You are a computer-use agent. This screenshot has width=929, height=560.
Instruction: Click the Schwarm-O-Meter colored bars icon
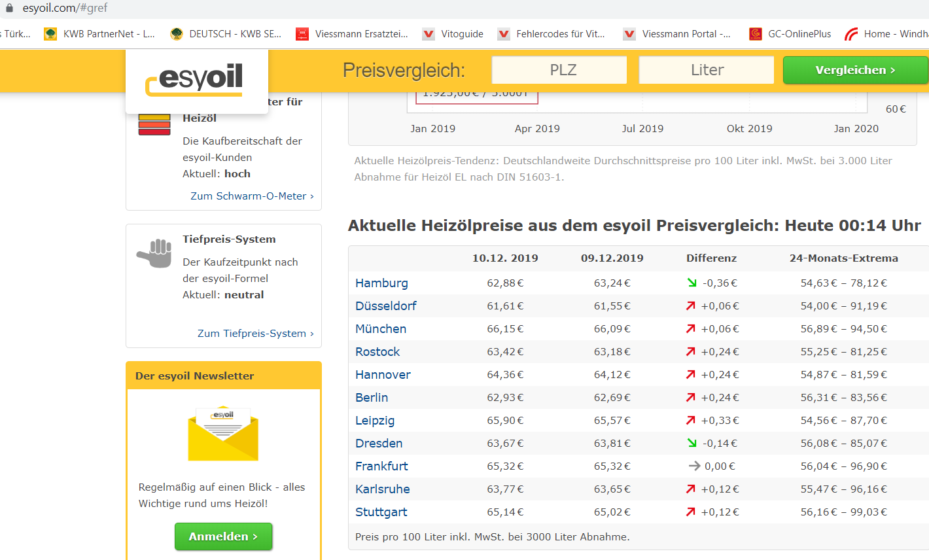click(x=154, y=124)
